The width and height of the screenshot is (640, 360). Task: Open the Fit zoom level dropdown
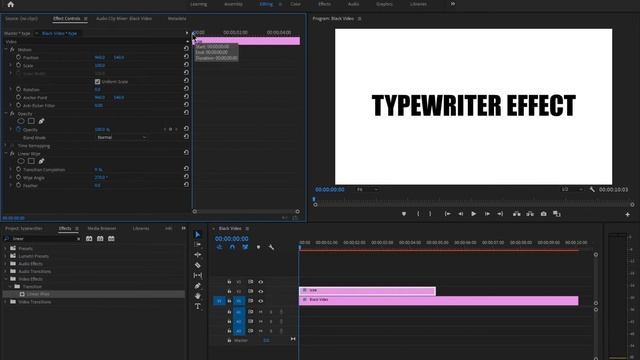click(367, 189)
